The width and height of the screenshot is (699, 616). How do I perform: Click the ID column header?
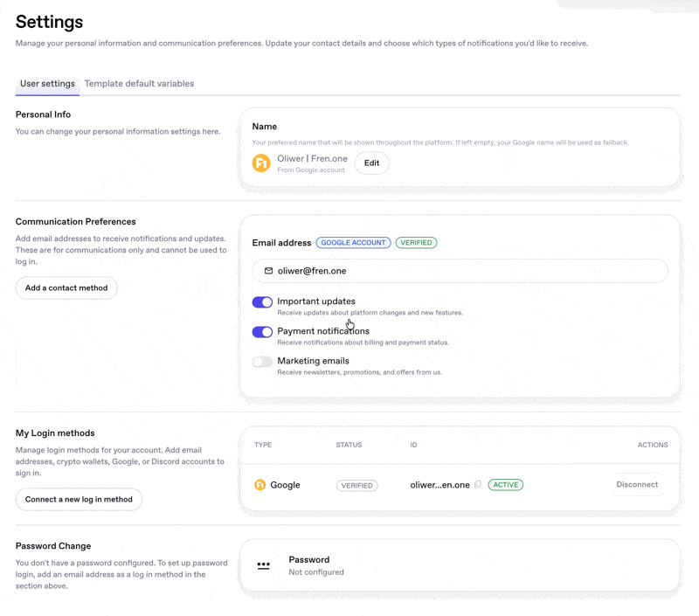(x=413, y=445)
